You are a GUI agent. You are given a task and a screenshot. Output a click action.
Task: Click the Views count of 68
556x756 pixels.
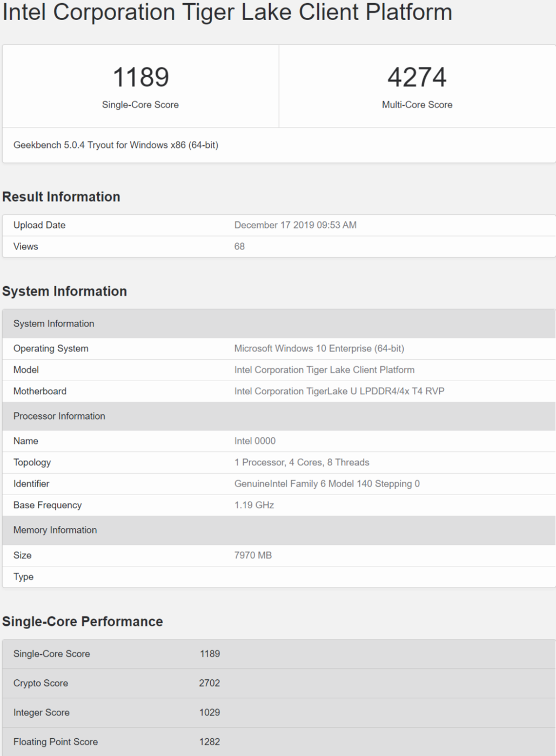click(239, 246)
